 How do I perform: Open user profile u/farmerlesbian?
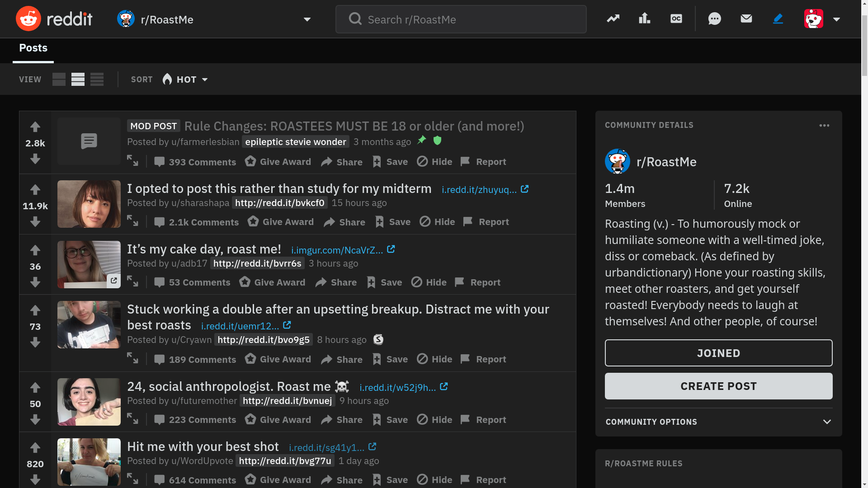click(205, 142)
